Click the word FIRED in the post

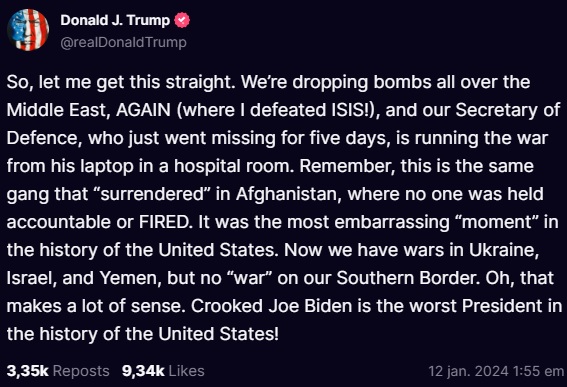coord(166,222)
